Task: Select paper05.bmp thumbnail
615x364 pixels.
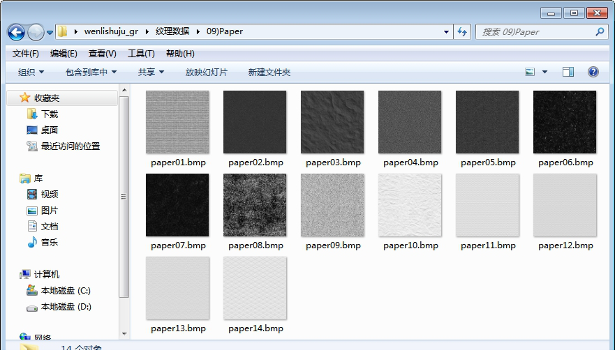Action: 487,122
